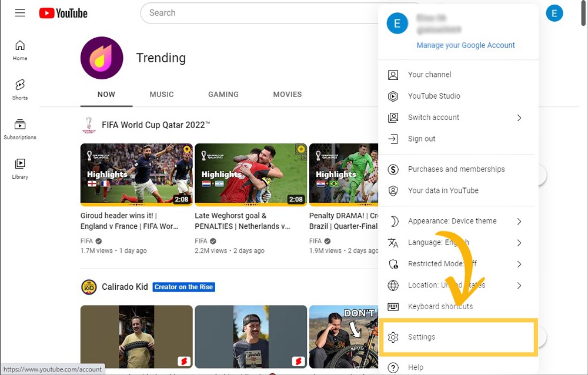Click the Language translate icon
Image resolution: width=588 pixels, height=375 pixels.
pos(393,243)
